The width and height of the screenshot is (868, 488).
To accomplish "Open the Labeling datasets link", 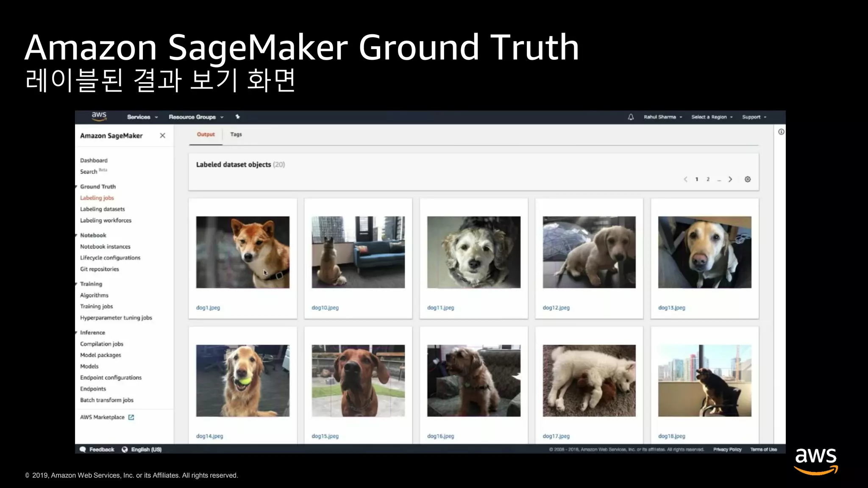I will coord(103,209).
